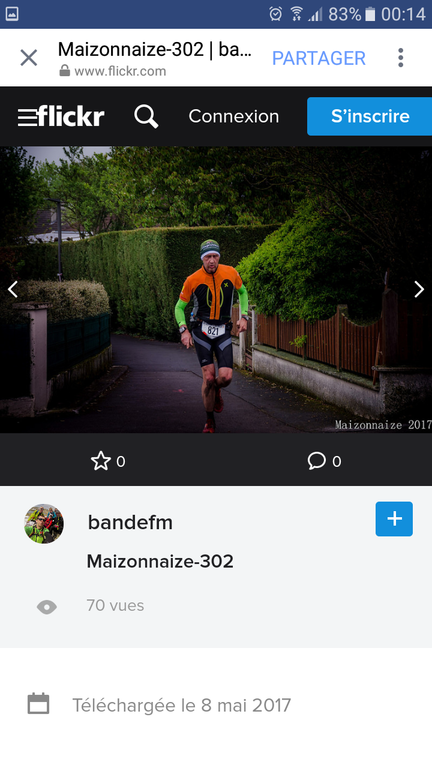Screen dimensions: 432x768
Task: Open the bandefm username link
Action: click(x=130, y=523)
